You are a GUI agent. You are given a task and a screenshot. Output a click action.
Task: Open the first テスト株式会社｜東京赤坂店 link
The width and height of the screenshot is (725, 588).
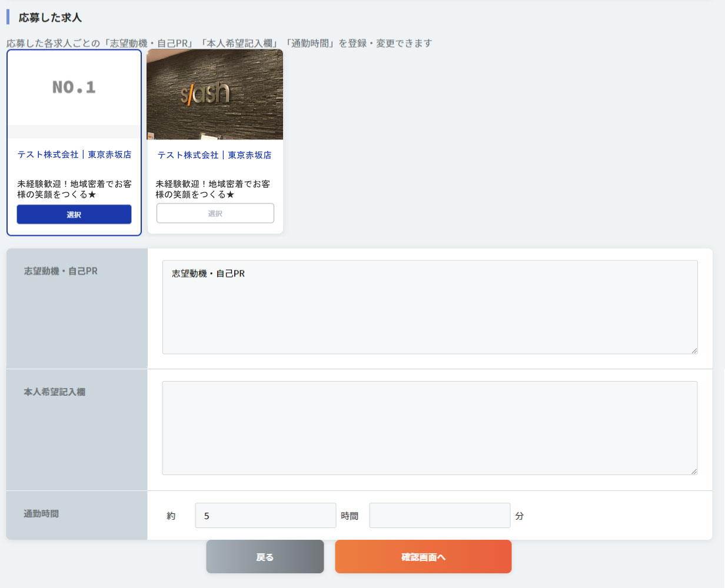pos(74,155)
